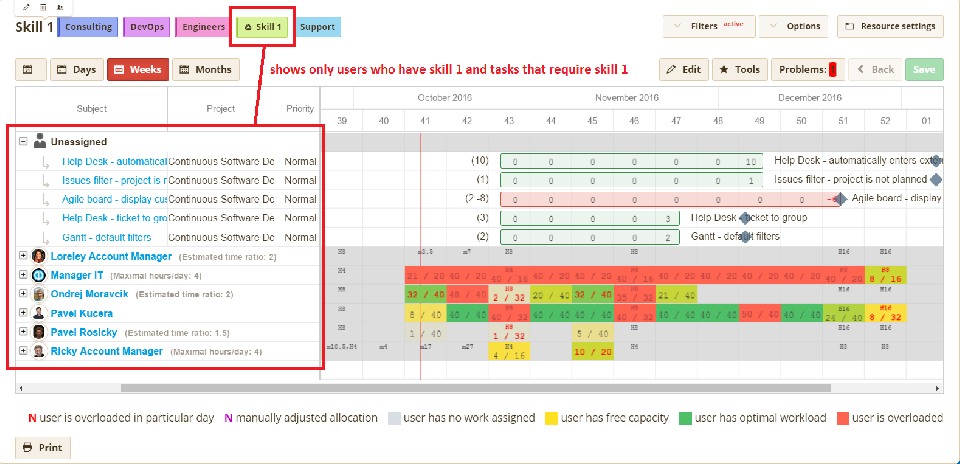Click the calendar-only icon button left of Days
Screen dimensions: 960x464
tap(29, 70)
